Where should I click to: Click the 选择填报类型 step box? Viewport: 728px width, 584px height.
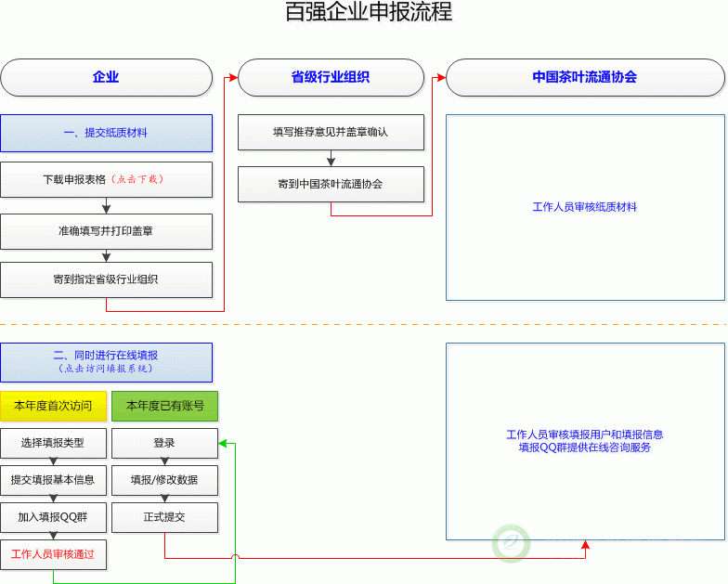53,443
